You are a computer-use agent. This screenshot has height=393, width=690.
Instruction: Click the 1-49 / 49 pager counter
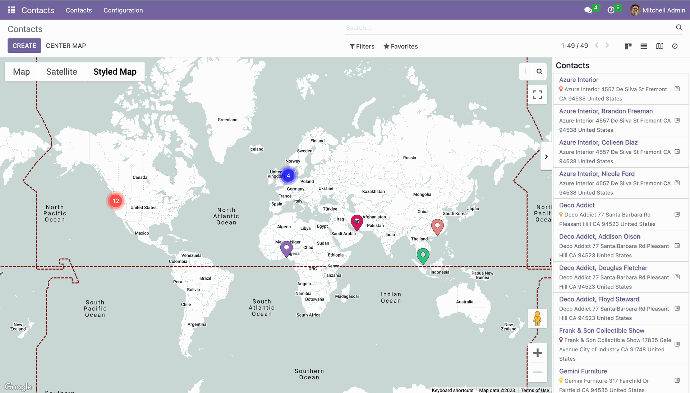pos(575,45)
